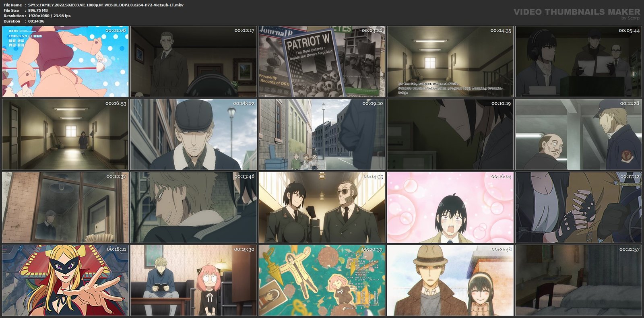Click the file size value 896.75 MB
The width and height of the screenshot is (644, 318).
38,10
